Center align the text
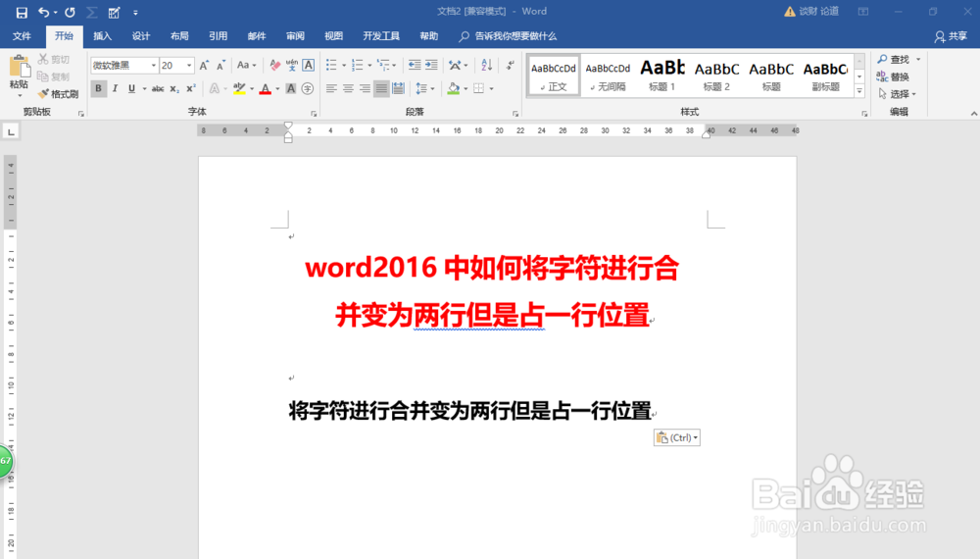Viewport: 980px width, 559px height. (x=348, y=89)
